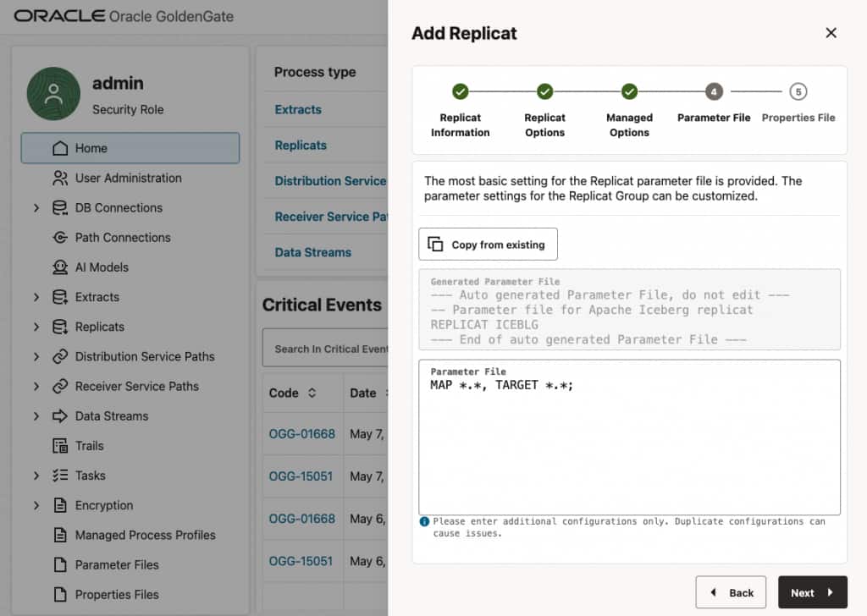Open Managed Process Profiles page

pos(145,535)
